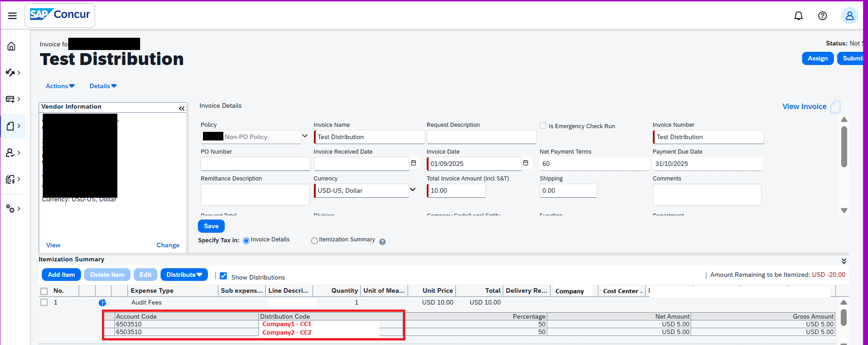
Task: Open the help question mark in top bar
Action: [x=823, y=16]
